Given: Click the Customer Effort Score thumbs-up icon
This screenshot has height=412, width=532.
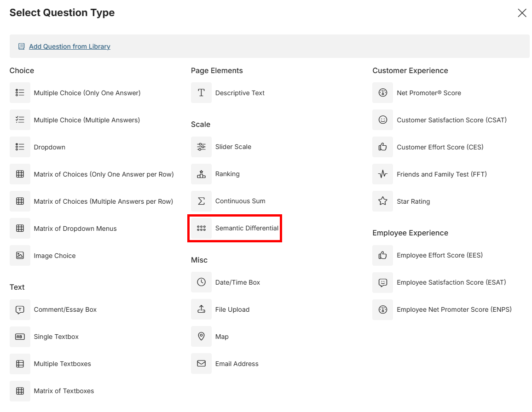Looking at the screenshot, I should (x=383, y=147).
